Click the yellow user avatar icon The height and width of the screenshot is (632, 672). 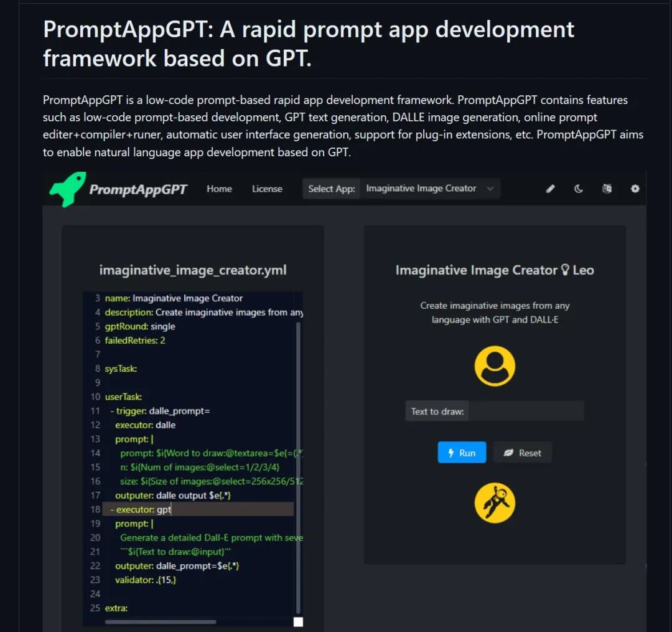(x=495, y=366)
